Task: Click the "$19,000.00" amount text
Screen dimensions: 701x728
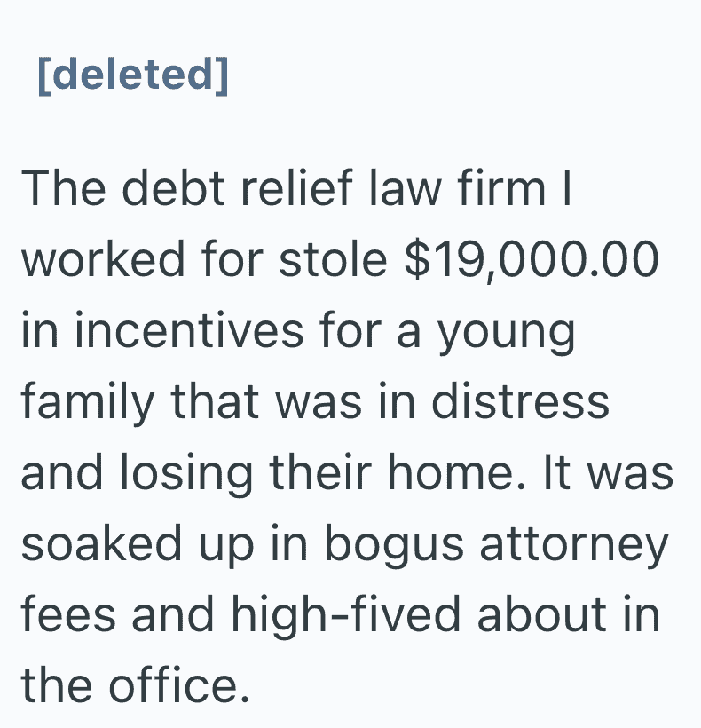Action: click(532, 259)
